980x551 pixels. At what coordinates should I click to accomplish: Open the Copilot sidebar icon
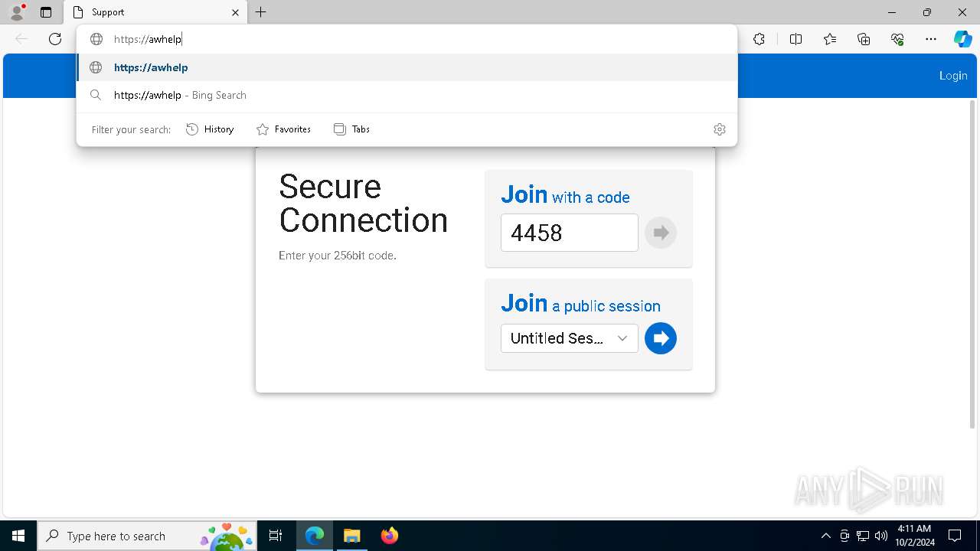pos(962,39)
